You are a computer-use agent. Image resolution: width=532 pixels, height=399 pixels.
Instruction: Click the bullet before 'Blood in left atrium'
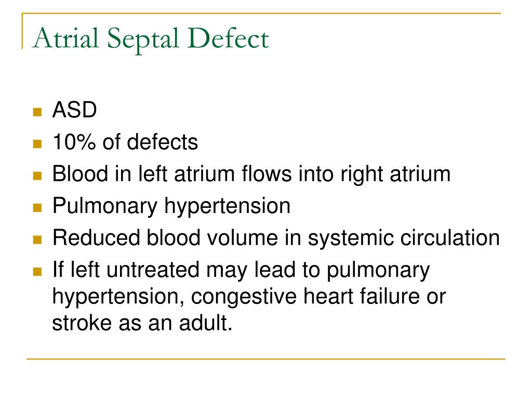37,176
